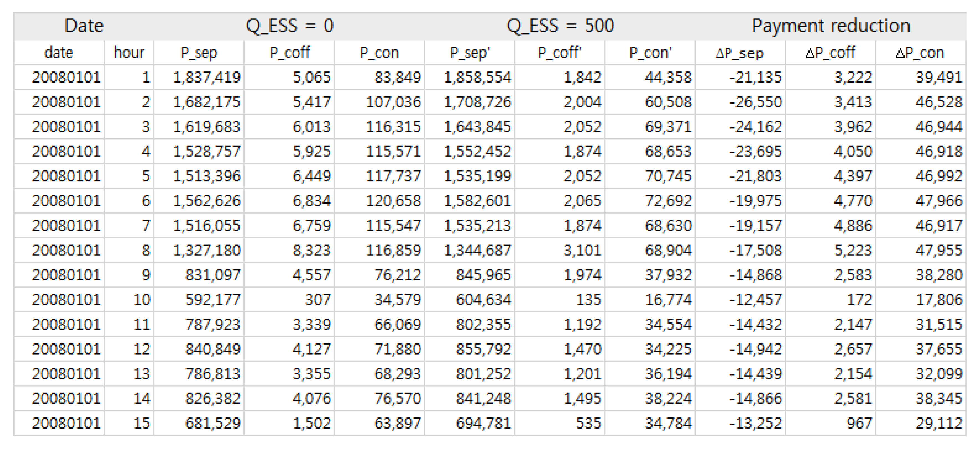Click the P_coff cell showing 307

(318, 300)
